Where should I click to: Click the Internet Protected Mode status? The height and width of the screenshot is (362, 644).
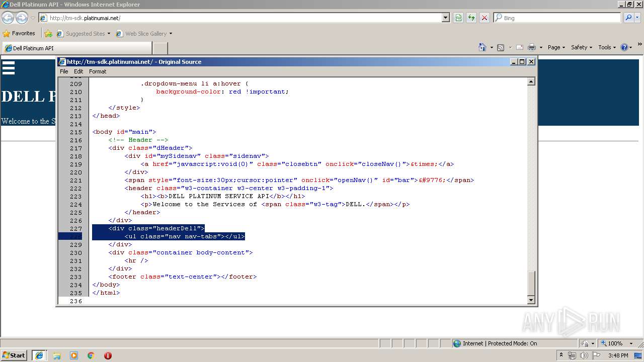pos(500,343)
